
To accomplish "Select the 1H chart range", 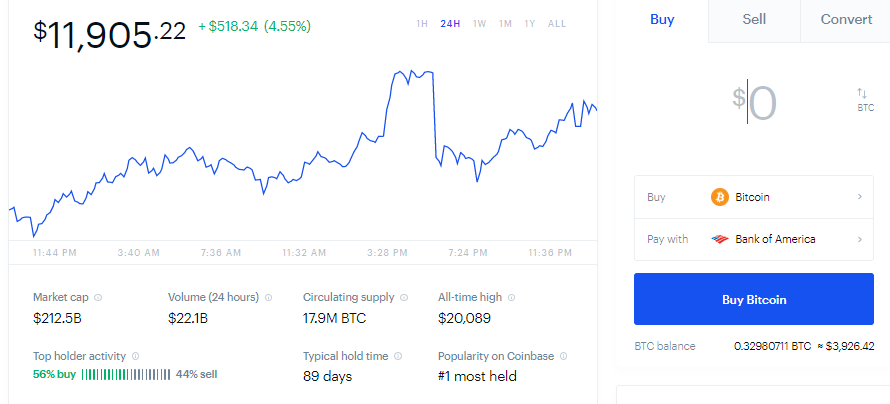I will 422,24.
